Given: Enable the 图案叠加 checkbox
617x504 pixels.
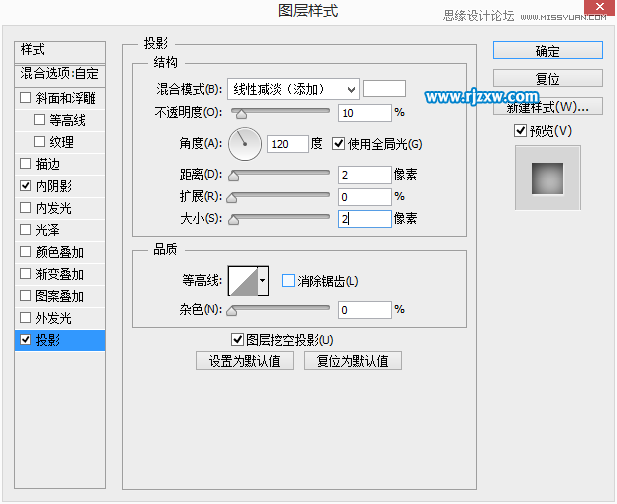Looking at the screenshot, I should point(26,296).
